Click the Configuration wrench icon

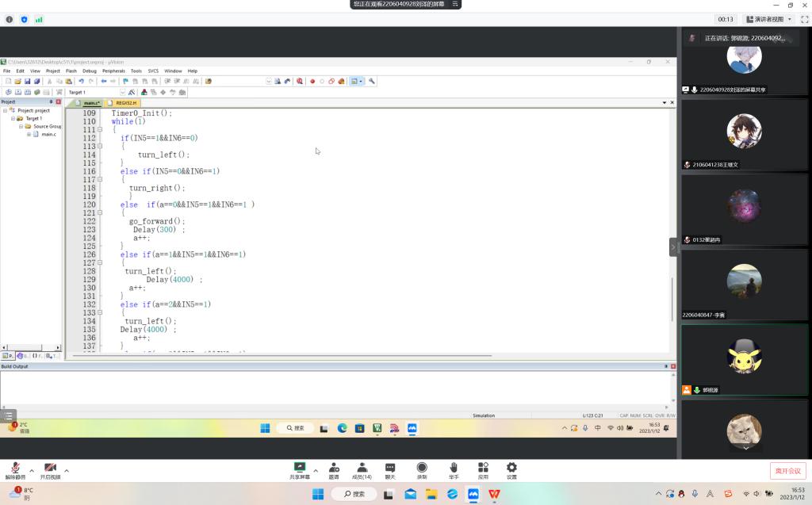pos(371,81)
